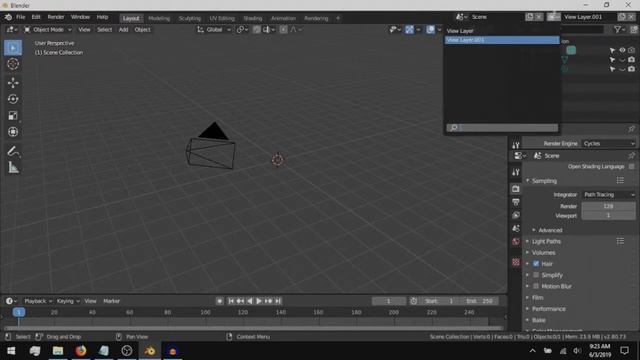Toggle the first outliner row's eye visibility
This screenshot has width=640, height=360.
pos(622,50)
